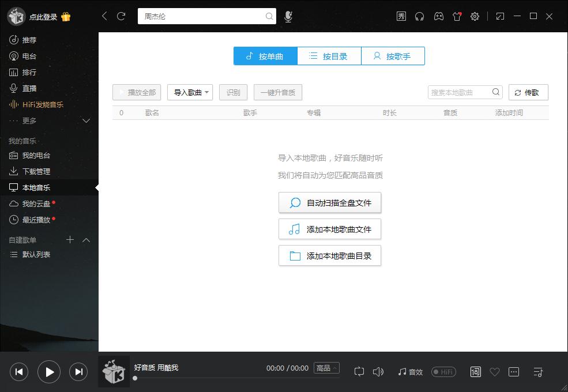
Task: Add a new playlist with the plus icon
Action: (x=70, y=239)
